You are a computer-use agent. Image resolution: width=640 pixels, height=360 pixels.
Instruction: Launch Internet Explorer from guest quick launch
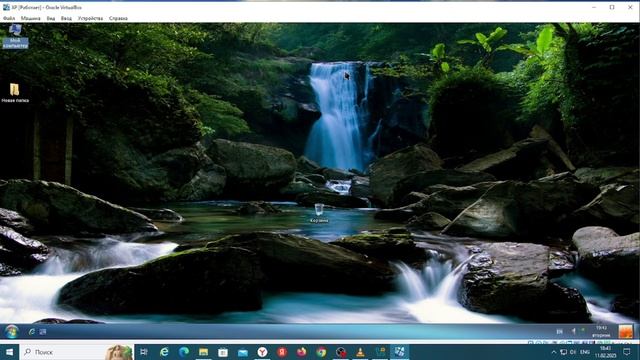pos(32,332)
